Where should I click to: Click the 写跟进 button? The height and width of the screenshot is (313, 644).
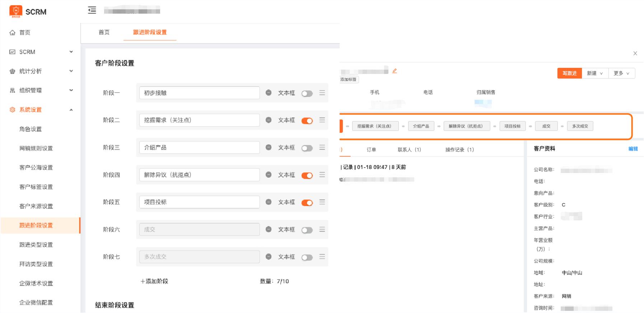[570, 73]
